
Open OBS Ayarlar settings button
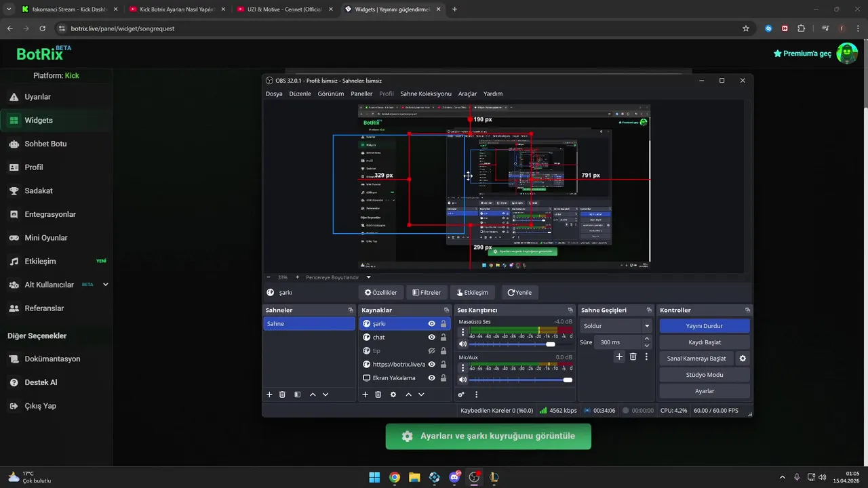705,391
